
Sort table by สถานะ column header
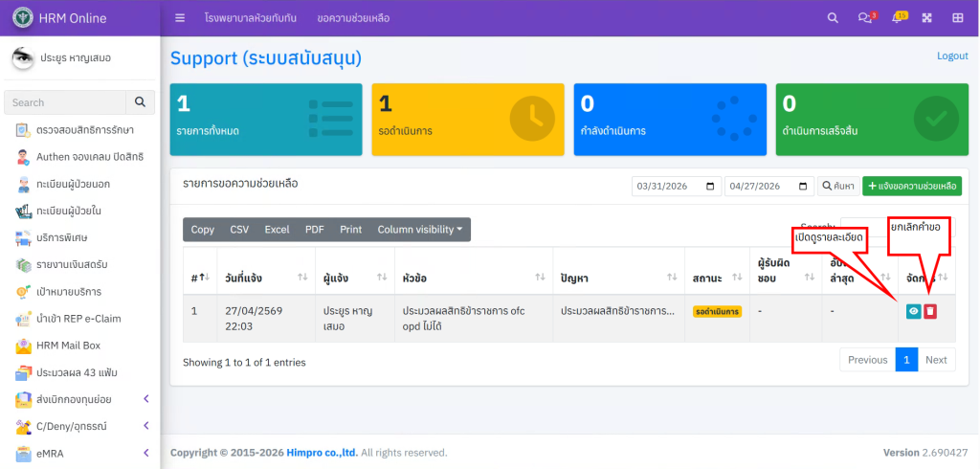[713, 278]
